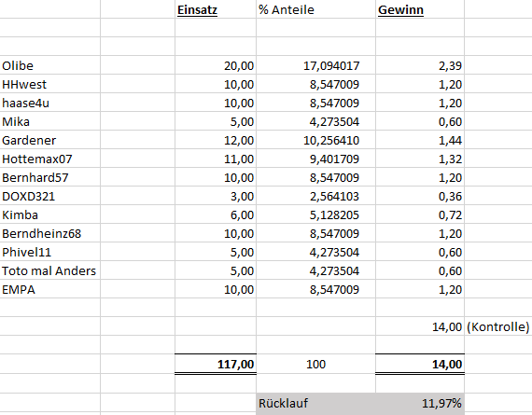Viewport: 532px width, 415px height.
Task: Click the DOXD321 Gewinn cell 0,36
Action: click(420, 196)
